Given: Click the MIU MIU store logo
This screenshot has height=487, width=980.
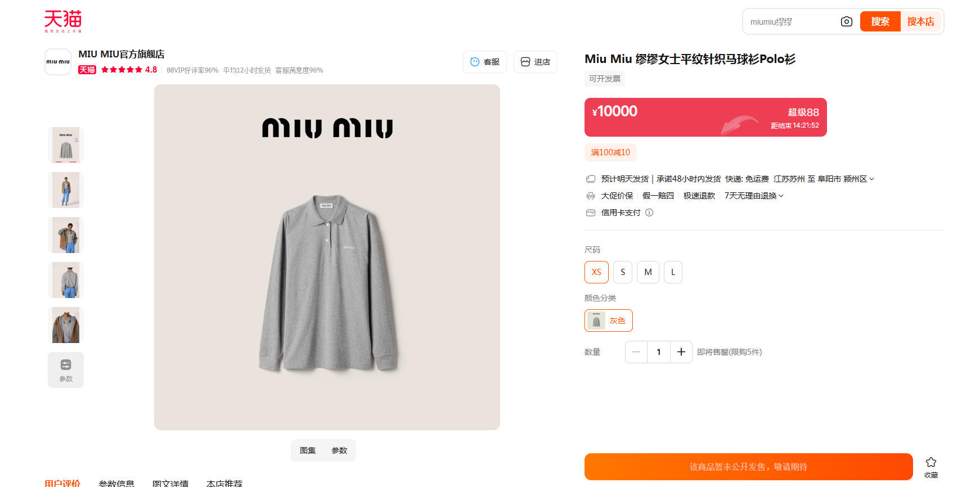Looking at the screenshot, I should tap(58, 62).
